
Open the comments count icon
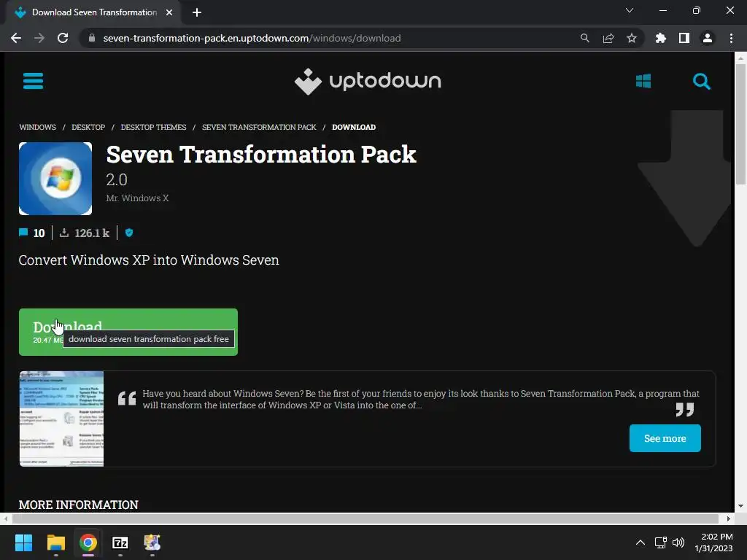pos(23,233)
